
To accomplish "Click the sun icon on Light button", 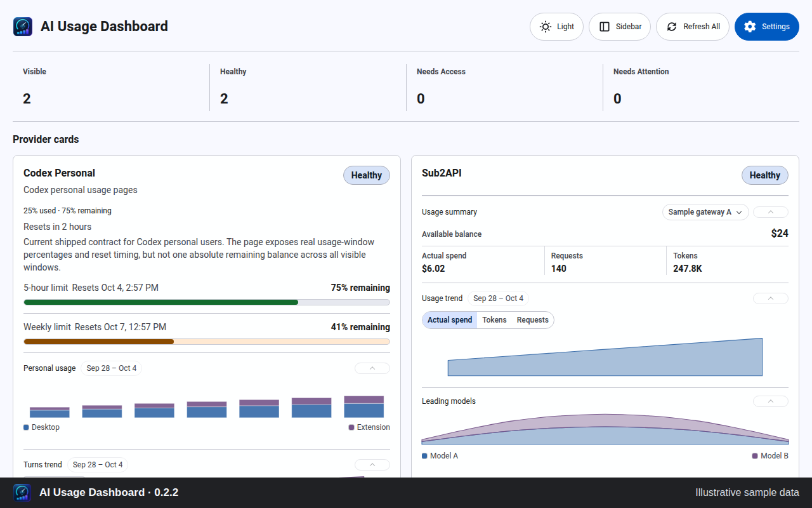I will (x=546, y=27).
